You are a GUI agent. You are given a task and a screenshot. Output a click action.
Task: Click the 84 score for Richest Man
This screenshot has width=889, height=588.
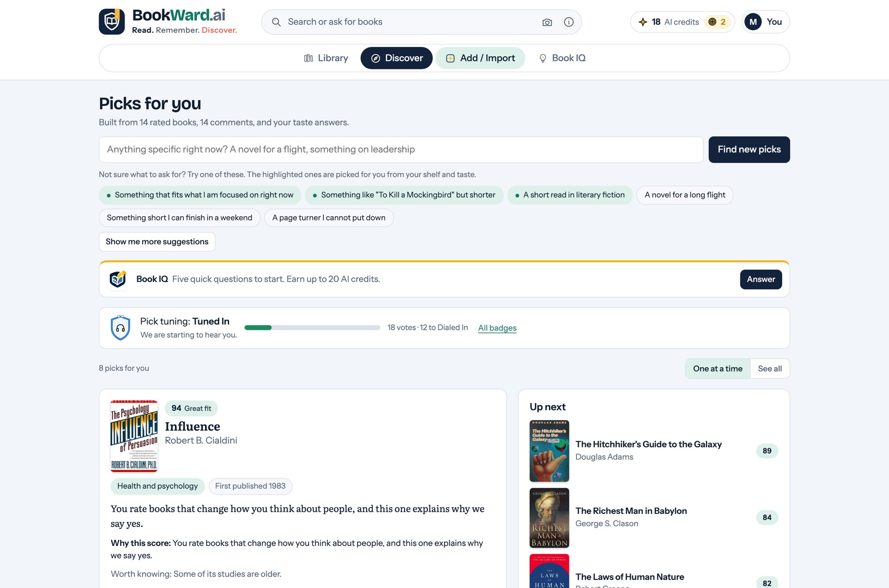[x=767, y=517]
